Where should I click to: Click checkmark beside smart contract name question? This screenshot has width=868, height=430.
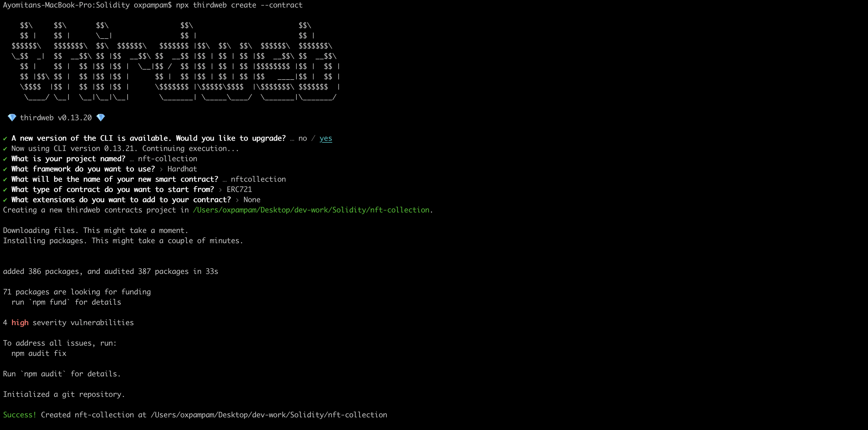click(5, 180)
